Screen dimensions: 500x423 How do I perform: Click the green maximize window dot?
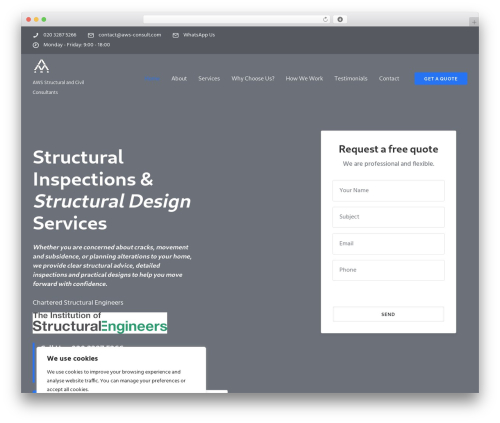(x=44, y=19)
